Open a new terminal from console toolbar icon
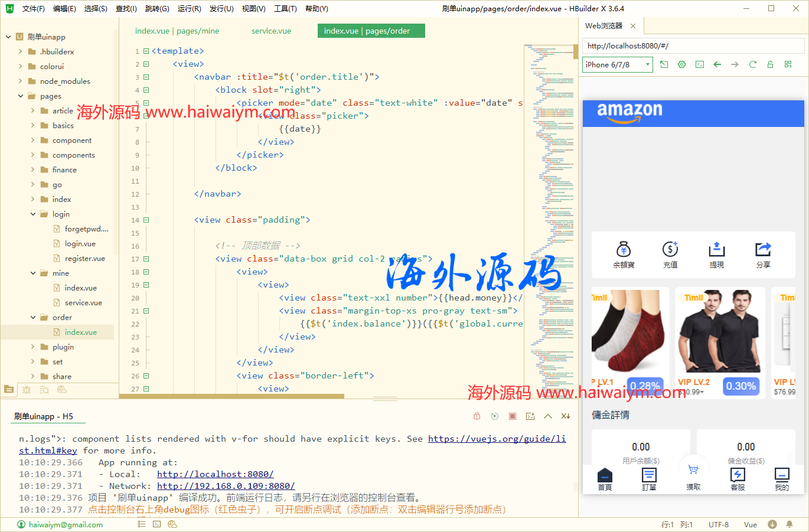Screen dimensions: 809x532 [x=530, y=416]
